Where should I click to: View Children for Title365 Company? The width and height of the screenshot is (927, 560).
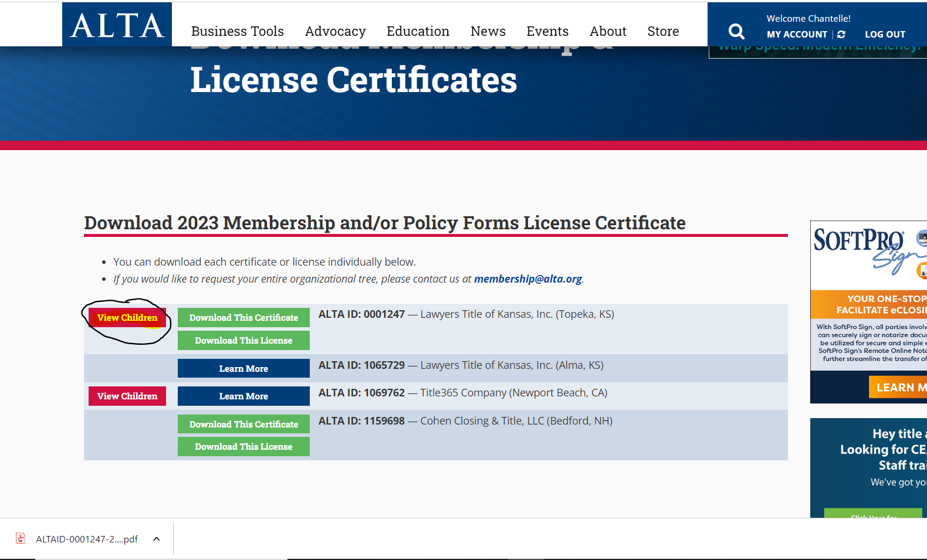(127, 396)
